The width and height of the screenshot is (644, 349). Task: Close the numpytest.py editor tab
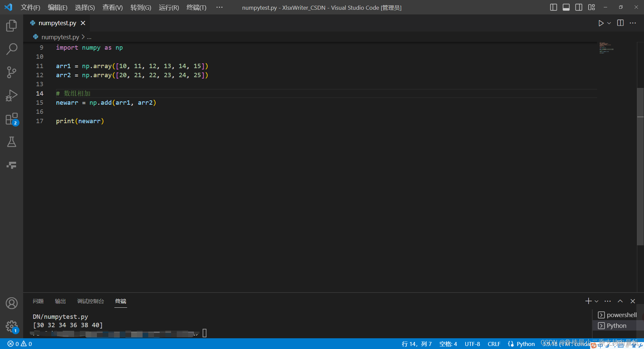coord(83,23)
